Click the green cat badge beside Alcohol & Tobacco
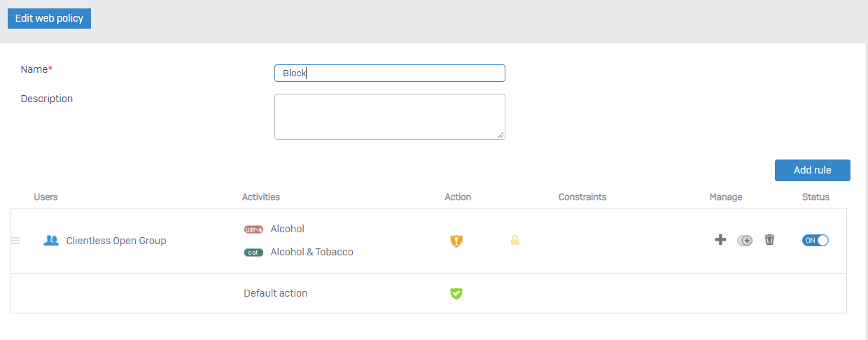The width and height of the screenshot is (868, 340). click(x=253, y=253)
